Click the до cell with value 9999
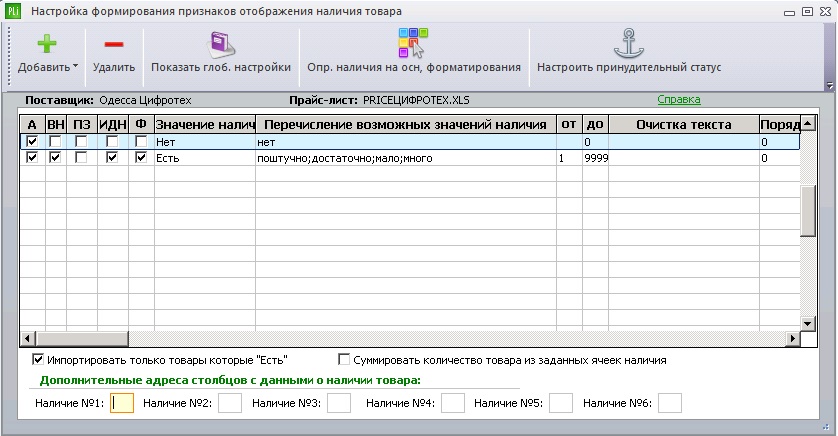Image resolution: width=838 pixels, height=436 pixels. point(595,158)
